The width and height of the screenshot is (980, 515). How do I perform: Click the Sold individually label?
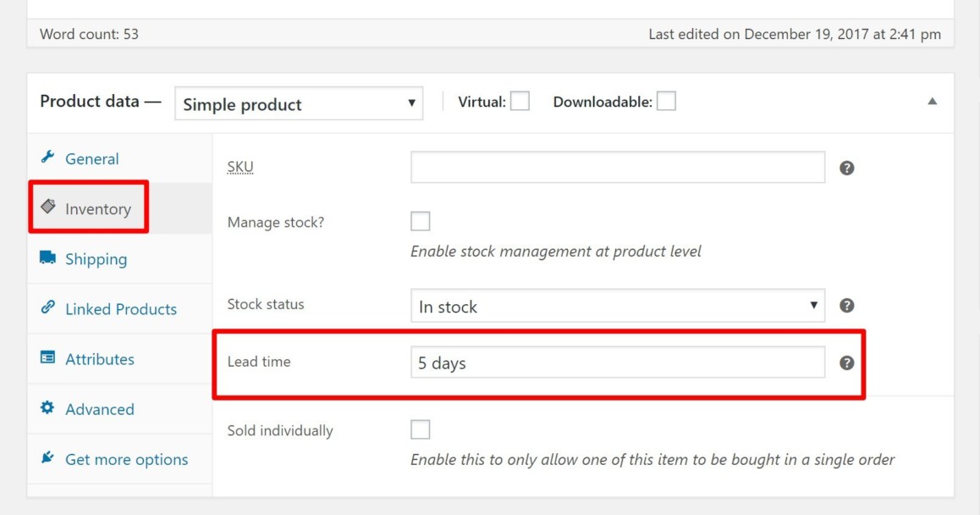280,430
